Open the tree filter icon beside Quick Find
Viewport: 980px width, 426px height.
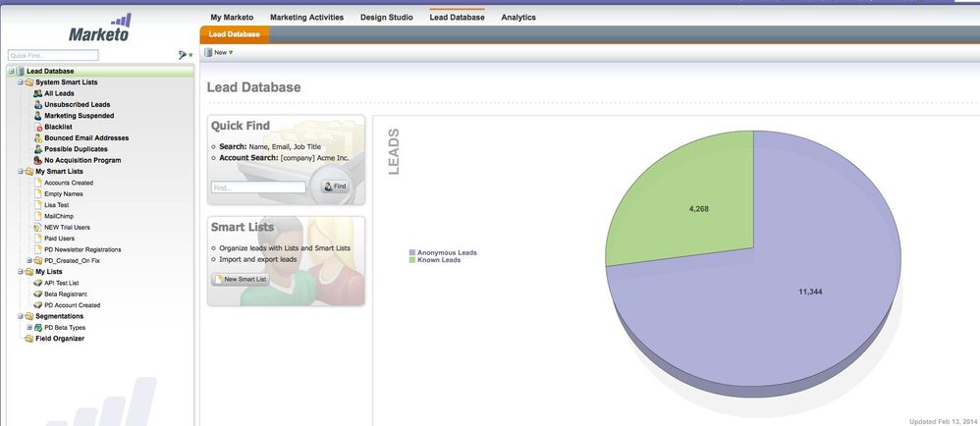point(182,56)
